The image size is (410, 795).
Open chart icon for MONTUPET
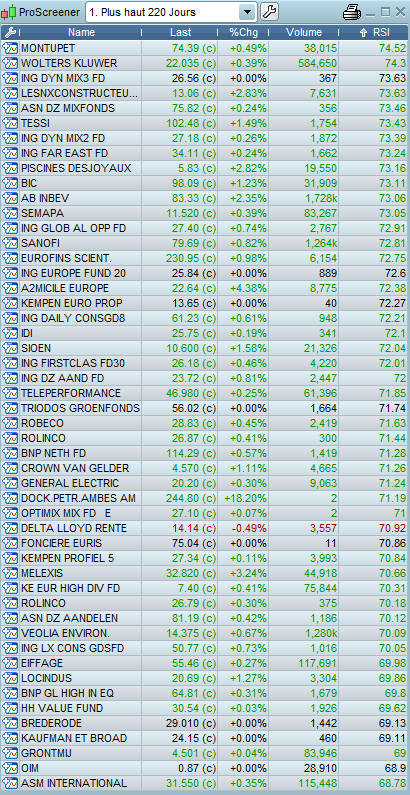coord(10,49)
